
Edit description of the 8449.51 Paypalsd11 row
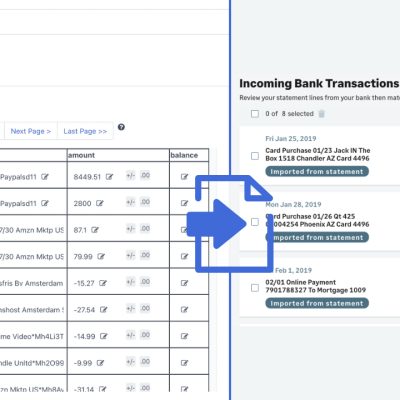click(45, 177)
